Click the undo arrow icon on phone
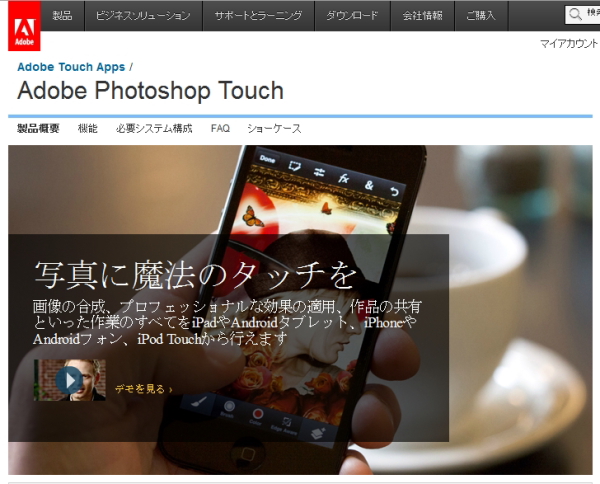The height and width of the screenshot is (484, 600). [394, 190]
